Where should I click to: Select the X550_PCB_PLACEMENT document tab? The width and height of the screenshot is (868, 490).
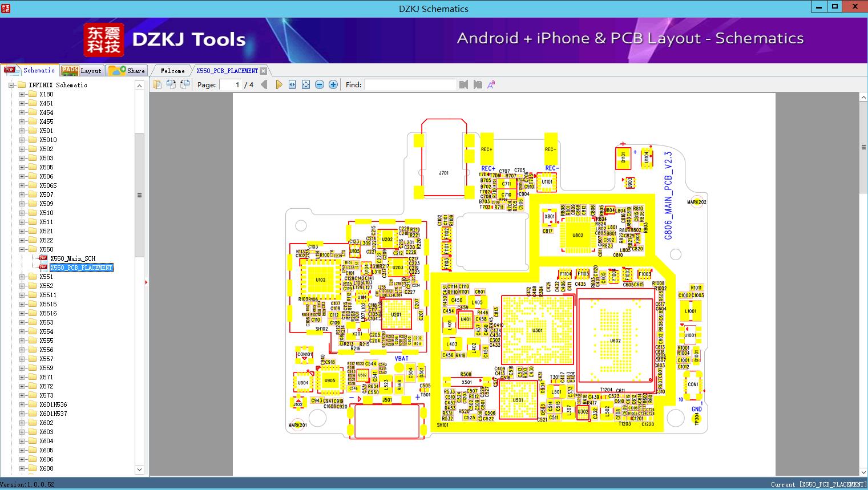[227, 71]
